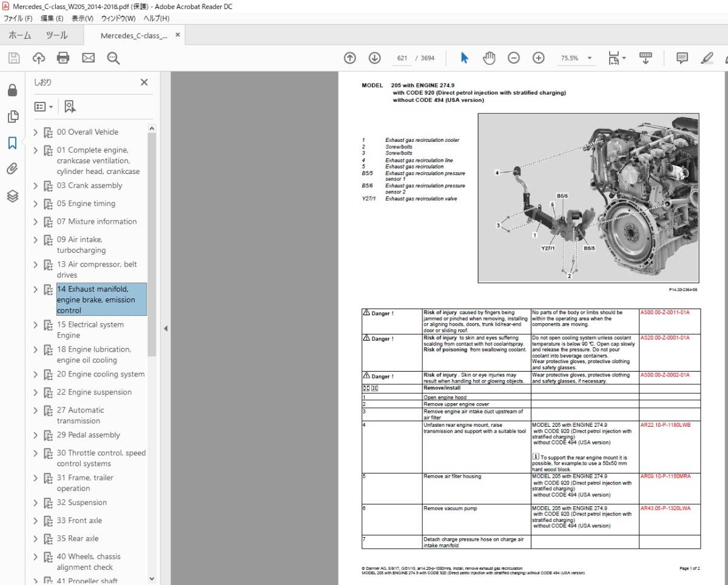Expand 09 Air intake bookmark
The image size is (728, 585).
tap(35, 240)
